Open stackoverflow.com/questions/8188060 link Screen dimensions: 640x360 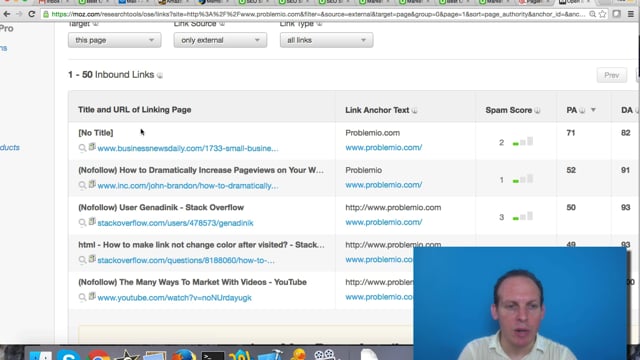click(186, 260)
